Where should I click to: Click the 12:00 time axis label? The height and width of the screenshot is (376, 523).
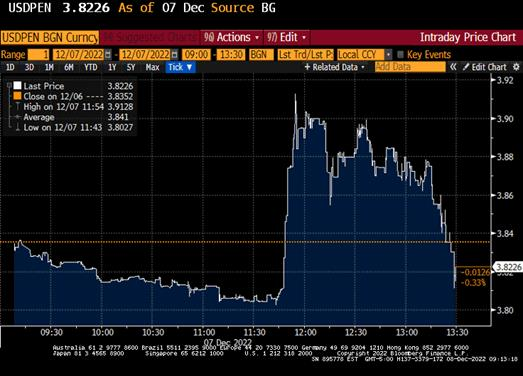tap(306, 332)
